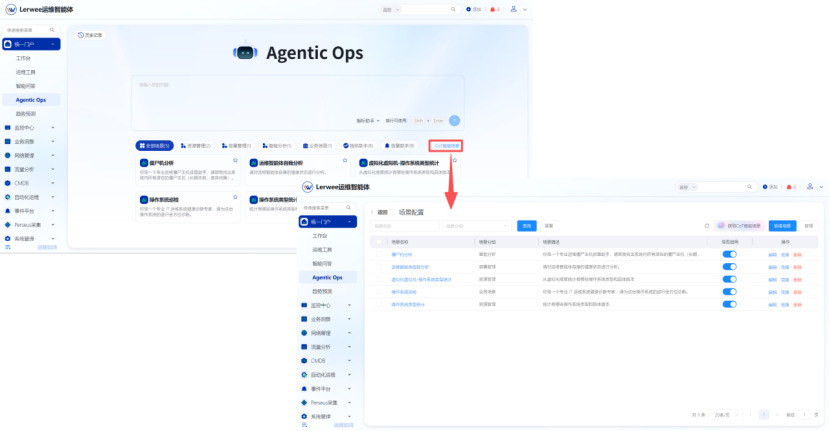The image size is (830, 431).
Task: Toggle the switch for 虚拟化虚拟机-操作系统类型统计 row
Action: coord(729,280)
